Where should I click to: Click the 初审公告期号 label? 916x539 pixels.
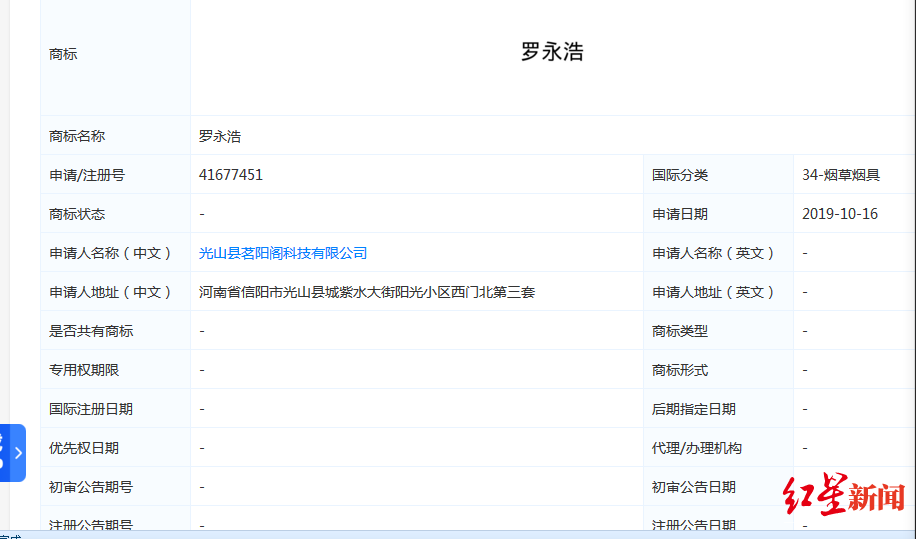pos(91,487)
